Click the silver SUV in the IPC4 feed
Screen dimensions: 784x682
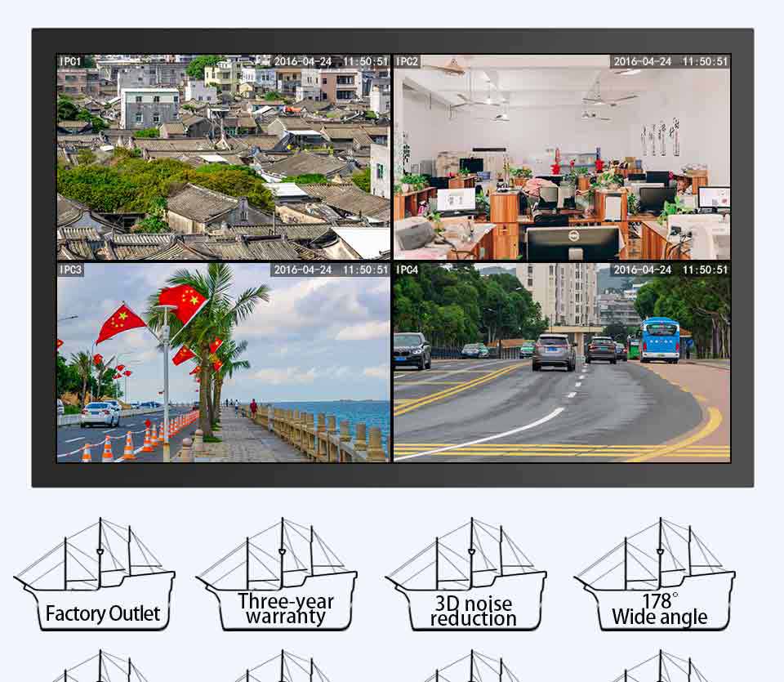tap(554, 351)
